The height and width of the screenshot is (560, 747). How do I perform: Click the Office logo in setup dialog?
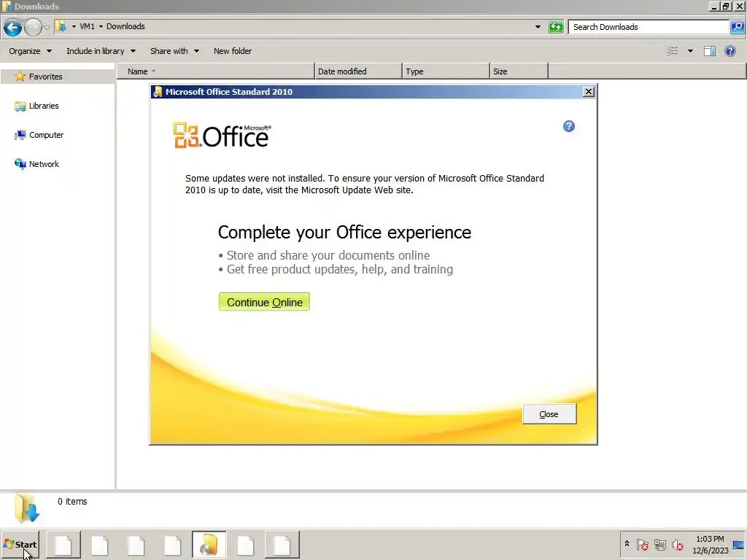tap(222, 136)
